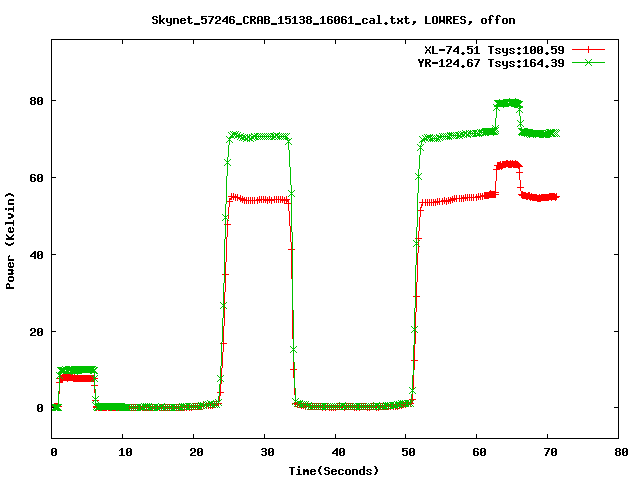
Task: Click the y-axis tick label 40
Action: tap(36, 255)
